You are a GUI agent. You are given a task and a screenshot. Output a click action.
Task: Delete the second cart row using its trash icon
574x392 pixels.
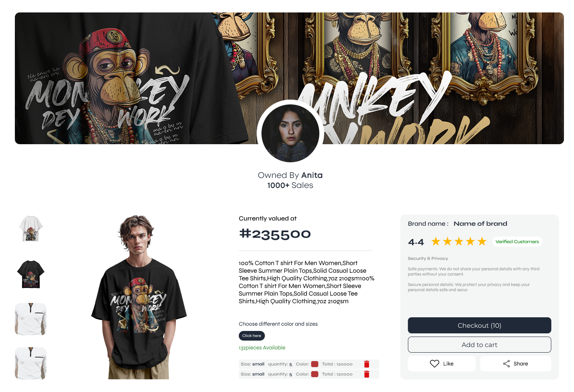pyautogui.click(x=366, y=374)
